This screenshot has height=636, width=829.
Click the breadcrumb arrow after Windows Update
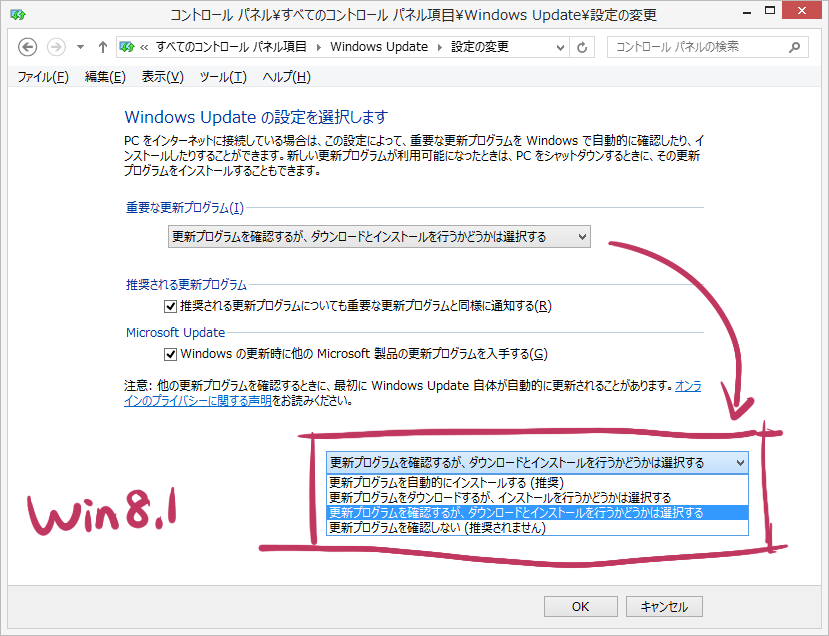pyautogui.click(x=439, y=47)
